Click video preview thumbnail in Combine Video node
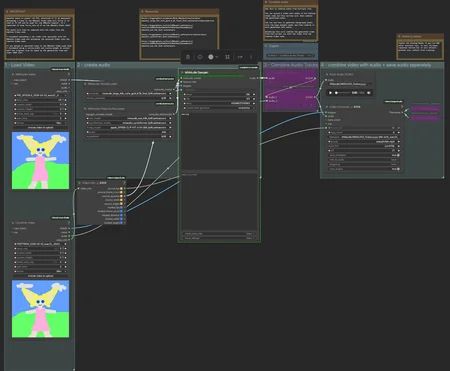The image size is (450, 371). [x=41, y=309]
